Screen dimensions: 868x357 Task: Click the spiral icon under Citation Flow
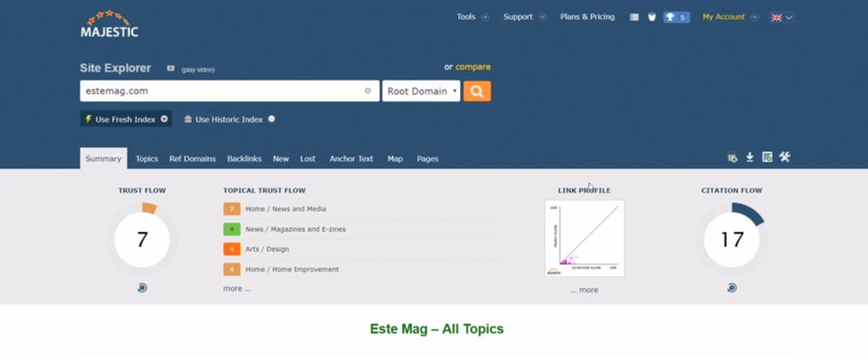pos(732,288)
